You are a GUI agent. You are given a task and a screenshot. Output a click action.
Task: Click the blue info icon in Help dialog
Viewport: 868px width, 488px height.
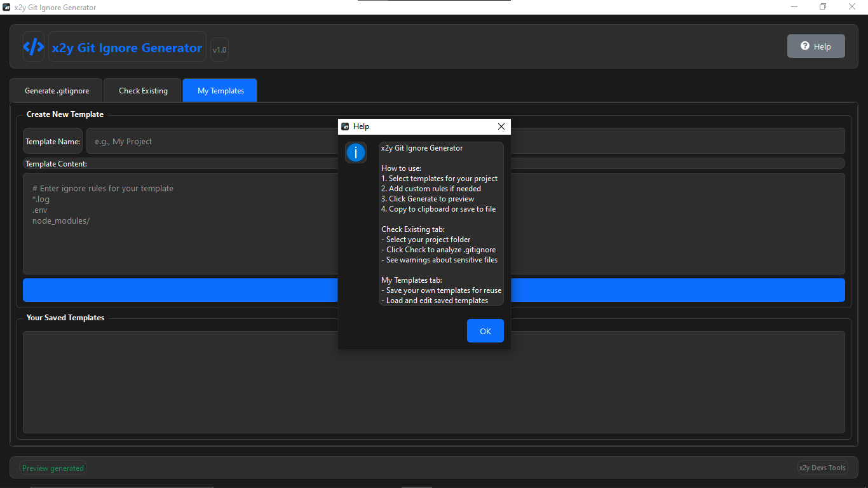356,152
